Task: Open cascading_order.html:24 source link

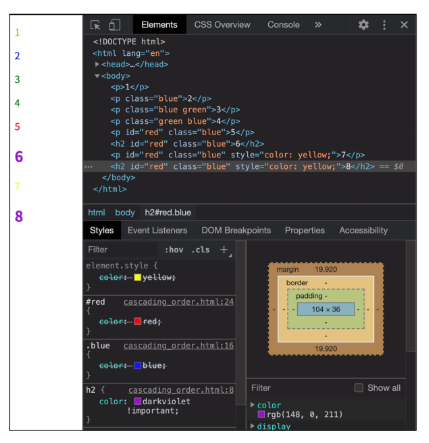Action: click(179, 302)
